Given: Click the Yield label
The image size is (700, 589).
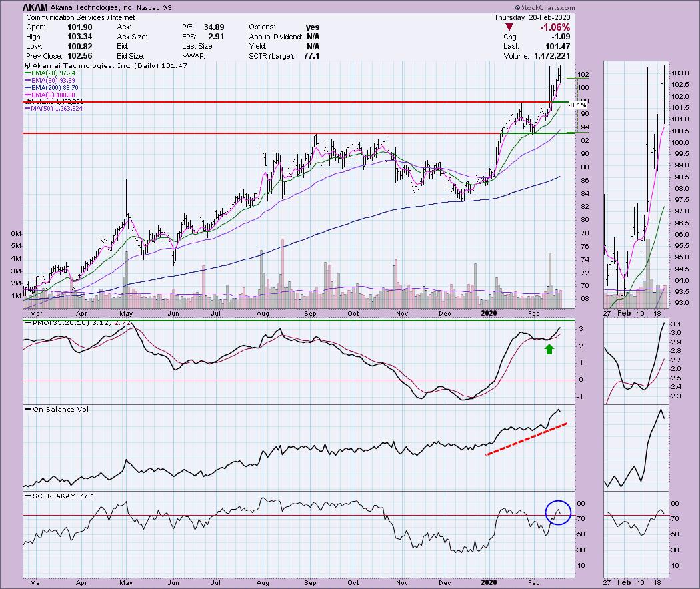Looking at the screenshot, I should [257, 47].
